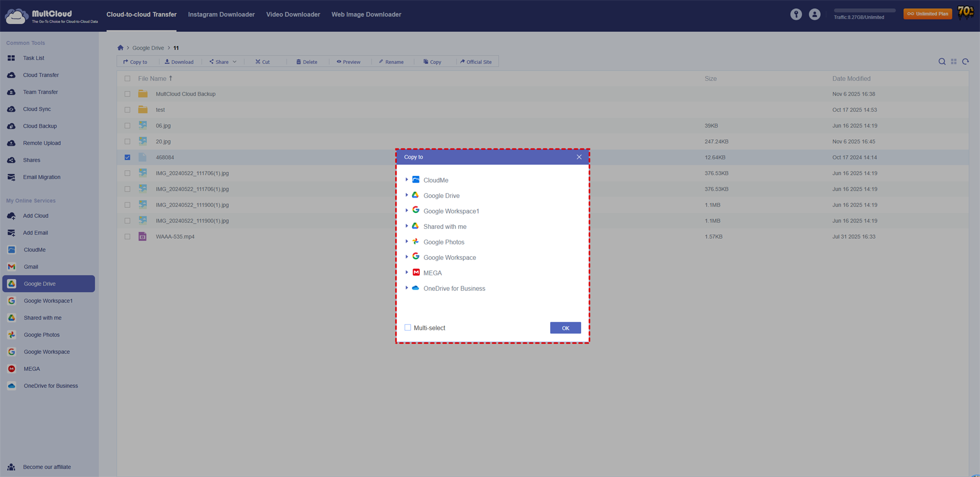Expand Google Photos tree node
Screen dimensions: 980x477
point(407,242)
